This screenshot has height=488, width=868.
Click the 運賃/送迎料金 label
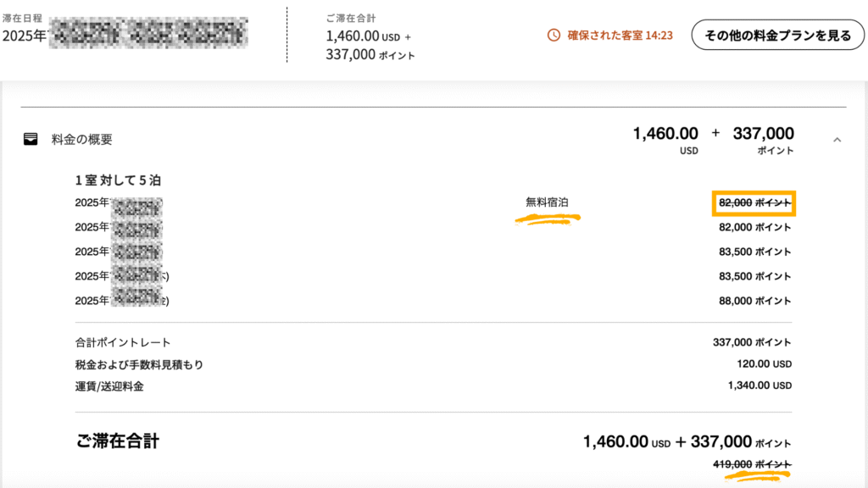coord(109,386)
